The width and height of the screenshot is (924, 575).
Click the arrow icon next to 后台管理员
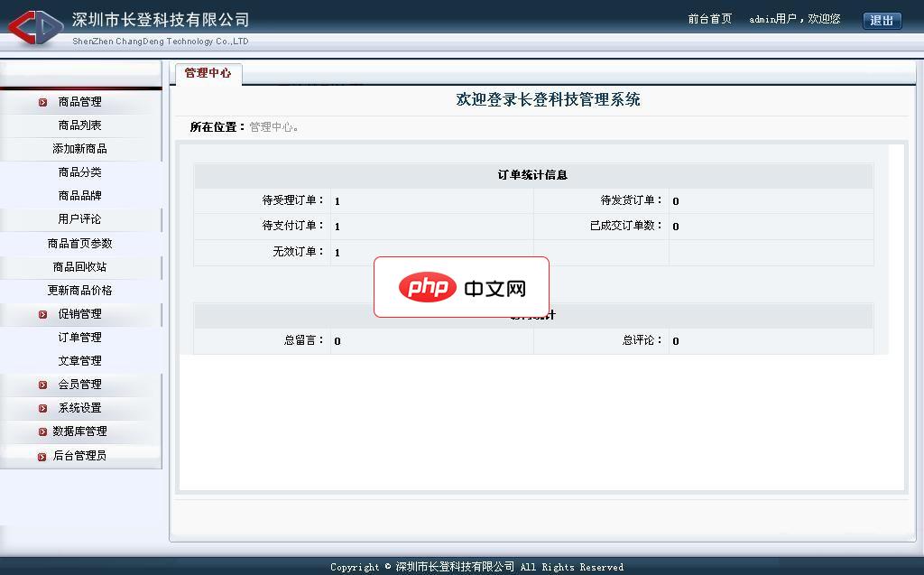42,455
